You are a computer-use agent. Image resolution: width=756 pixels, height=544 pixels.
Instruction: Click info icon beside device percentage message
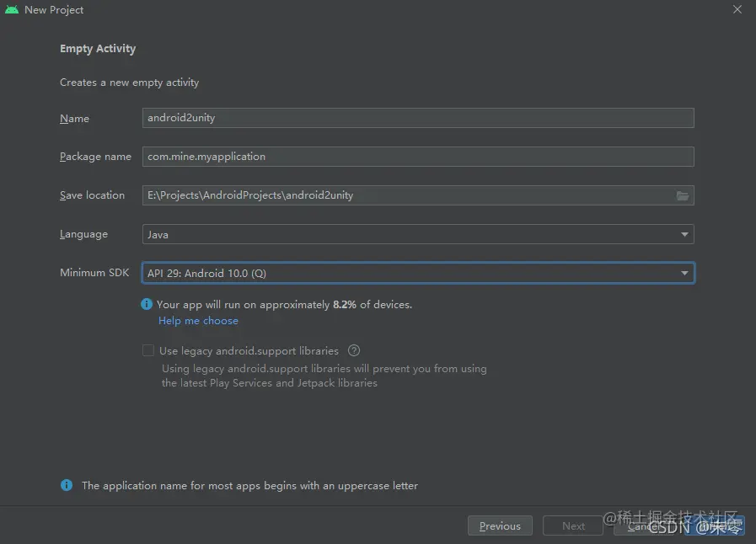[147, 304]
